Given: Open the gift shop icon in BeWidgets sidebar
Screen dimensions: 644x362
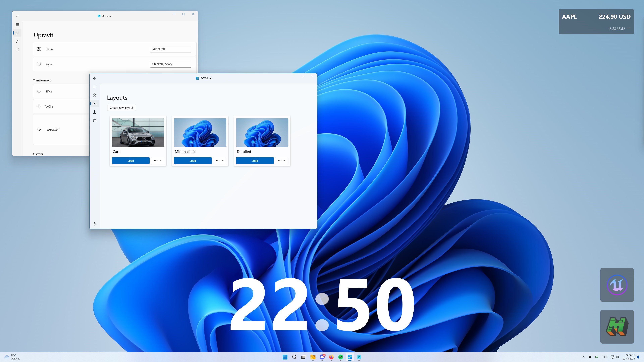Looking at the screenshot, I should [94, 120].
